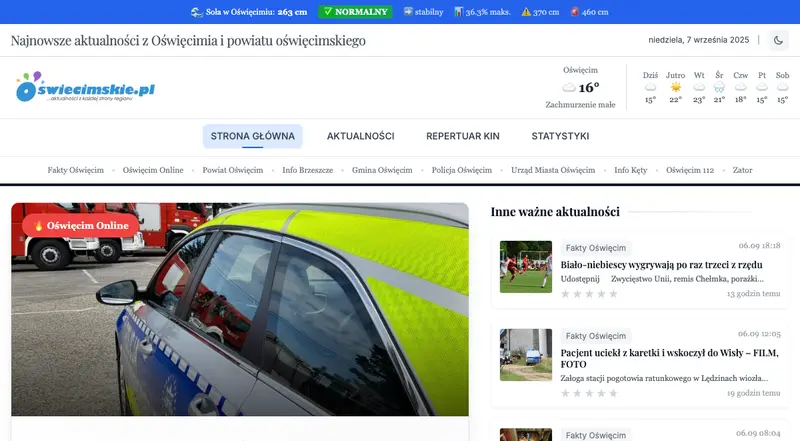
Task: Open headline Biało-niebiescy wygrywają po raz trzeci z rzędu
Action: pos(661,265)
